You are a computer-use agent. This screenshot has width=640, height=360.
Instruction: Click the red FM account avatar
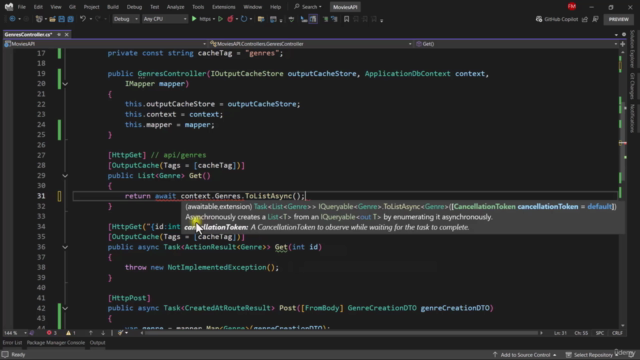[x=572, y=7]
